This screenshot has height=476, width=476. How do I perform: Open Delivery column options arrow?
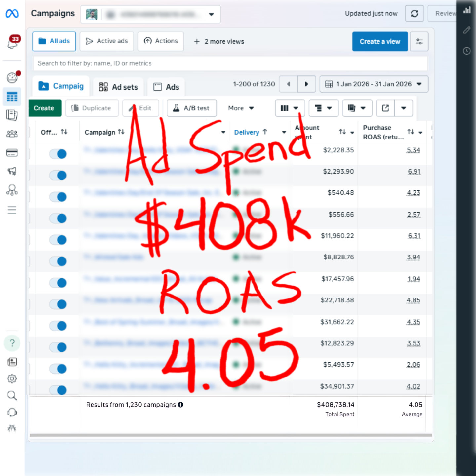[x=284, y=132]
